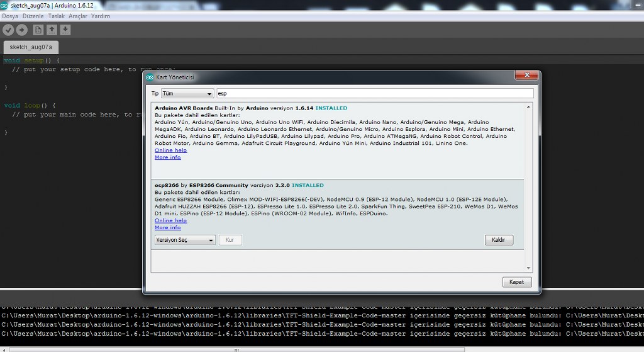The width and height of the screenshot is (644, 352).
Task: Click the Upload (right arrow) toolbar icon
Action: (22, 30)
